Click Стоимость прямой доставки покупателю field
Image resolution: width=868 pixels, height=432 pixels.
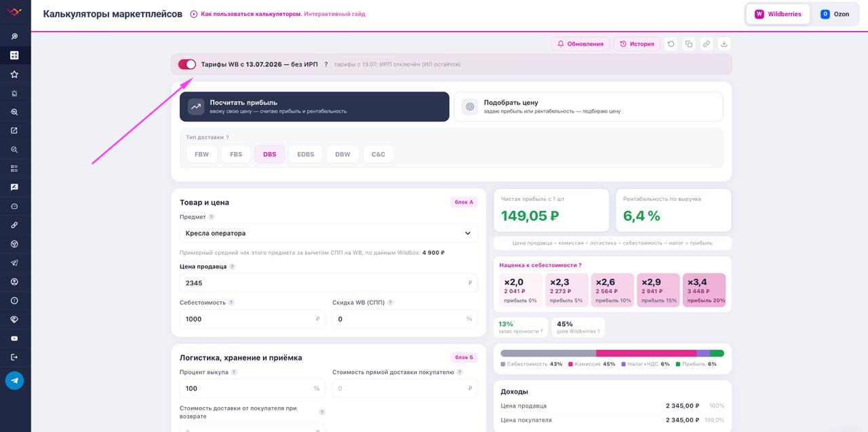405,389
